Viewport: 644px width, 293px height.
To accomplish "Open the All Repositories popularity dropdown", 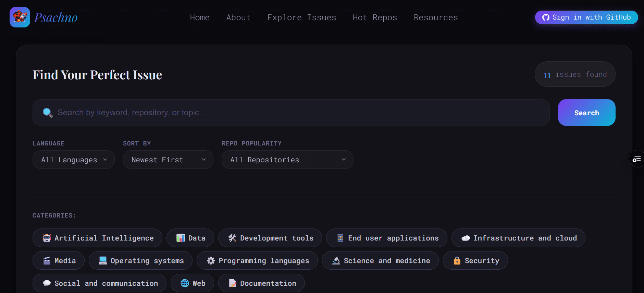I will (287, 160).
